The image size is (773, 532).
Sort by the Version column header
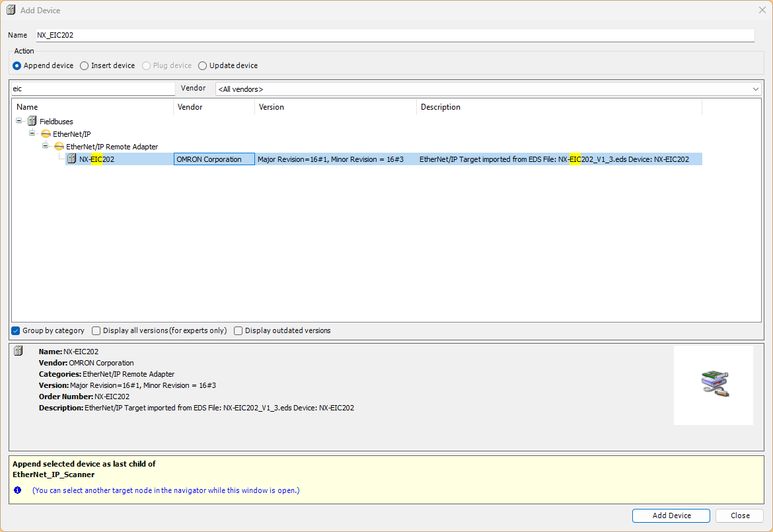pos(335,107)
